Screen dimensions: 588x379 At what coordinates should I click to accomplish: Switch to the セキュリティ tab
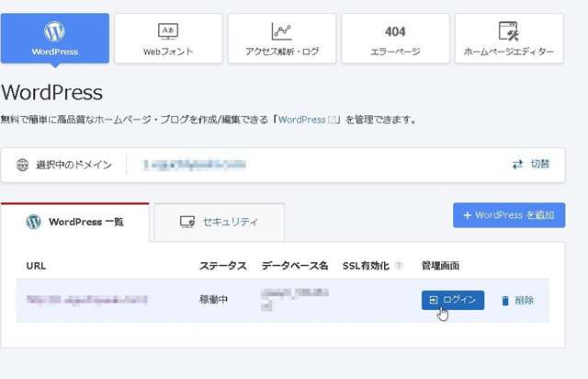[x=219, y=222]
